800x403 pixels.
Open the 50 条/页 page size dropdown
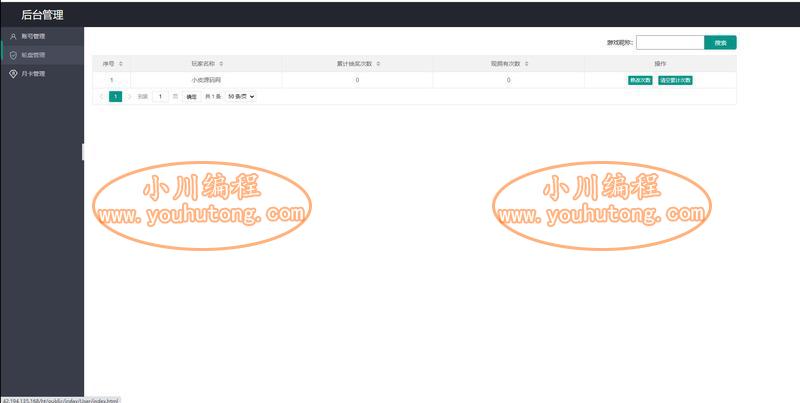(241, 96)
